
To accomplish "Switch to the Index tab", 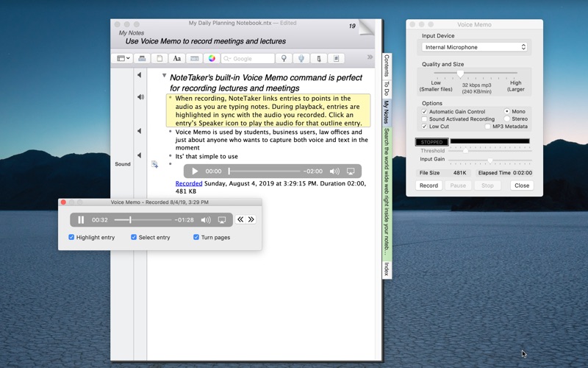I will [387, 269].
